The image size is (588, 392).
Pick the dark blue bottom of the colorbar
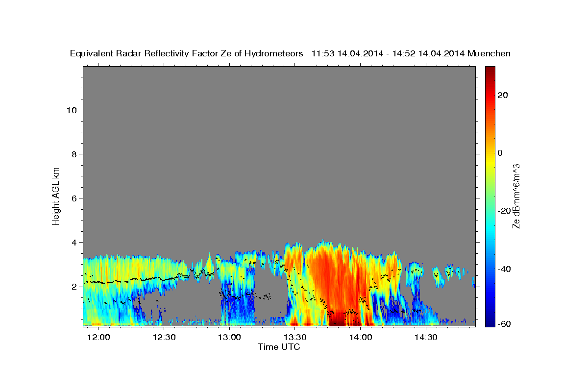tap(490, 321)
